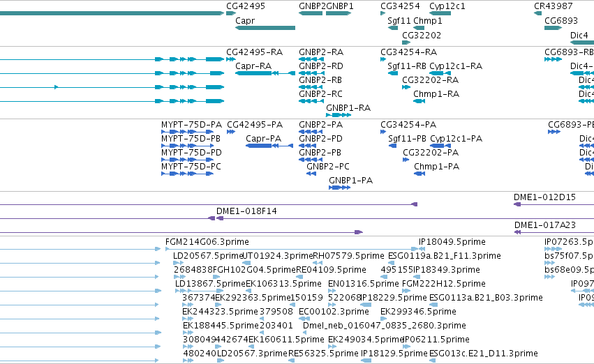
Task: Click the MYPT-75D-PD protein label
Action: [x=191, y=153]
